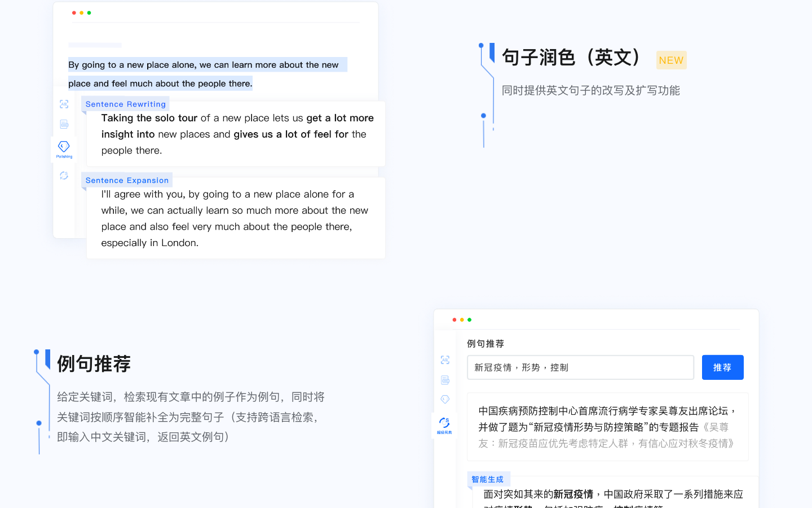Open the 智能生成 tab
The image size is (812, 508).
click(x=488, y=479)
